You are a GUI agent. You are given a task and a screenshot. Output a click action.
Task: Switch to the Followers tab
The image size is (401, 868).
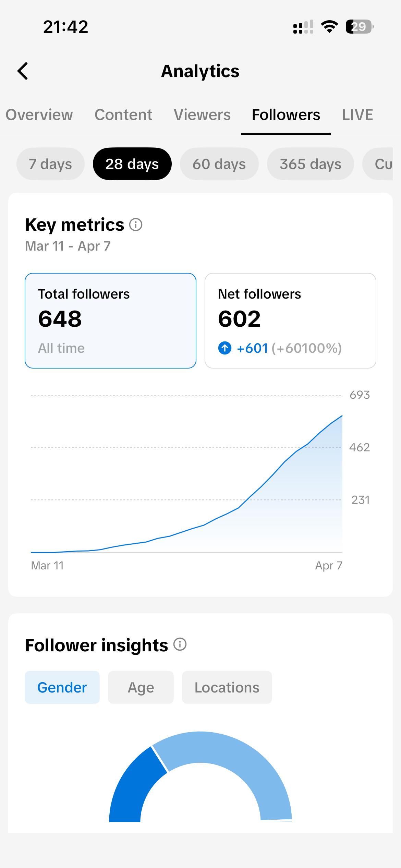click(x=285, y=115)
